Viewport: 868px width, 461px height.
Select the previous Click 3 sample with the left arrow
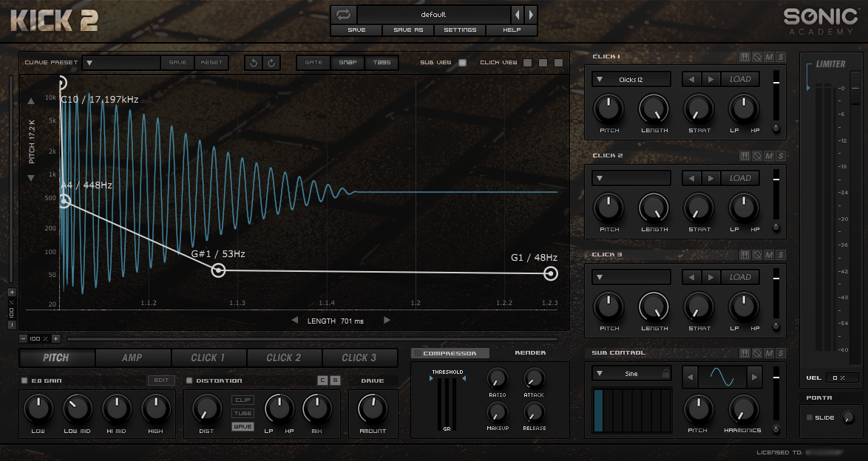click(x=691, y=277)
